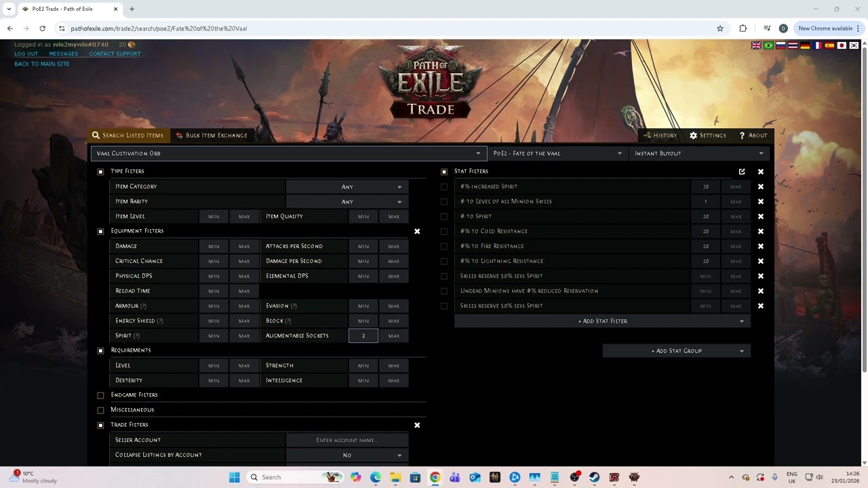Remove the entire Stat Filters group

760,171
